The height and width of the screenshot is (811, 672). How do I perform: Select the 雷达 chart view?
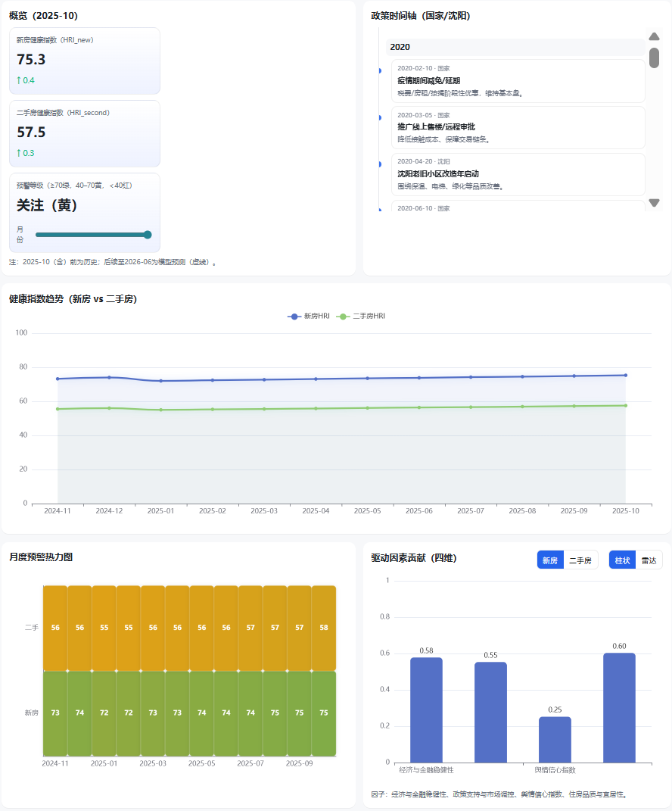649,560
